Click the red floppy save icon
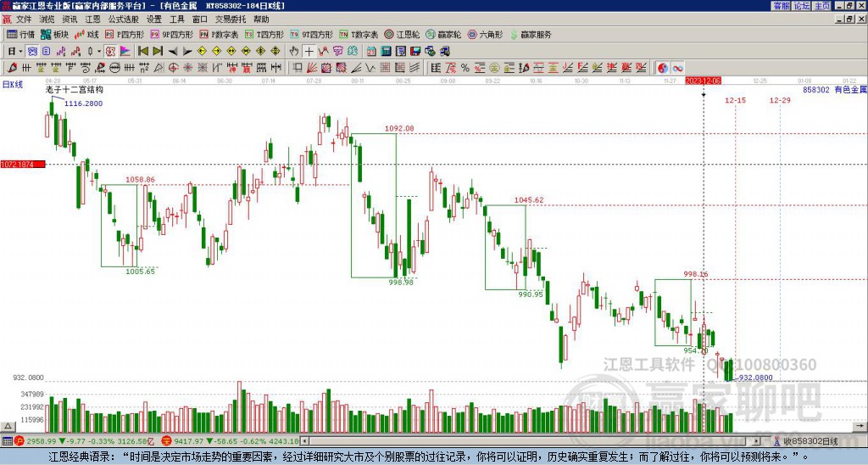The image size is (868, 465). pyautogui.click(x=415, y=52)
